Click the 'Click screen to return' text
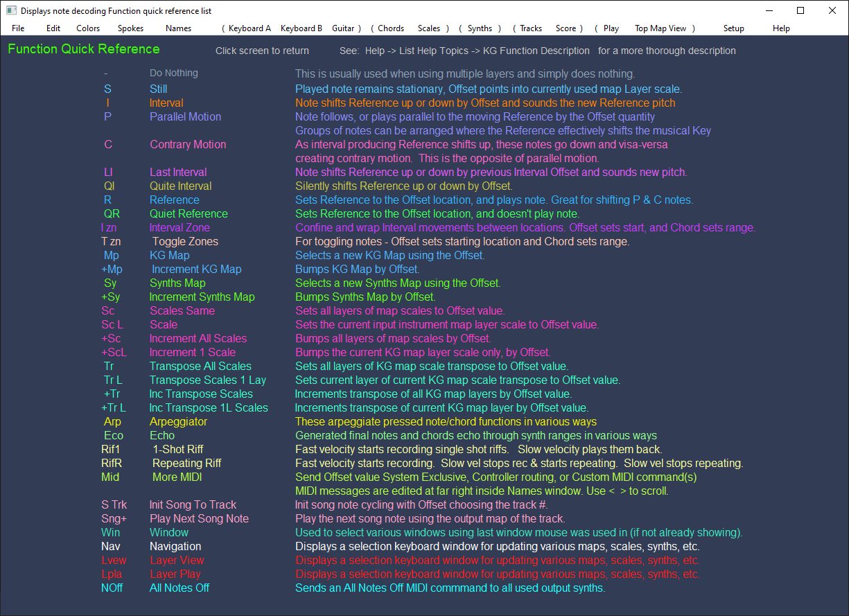The image size is (849, 616). coord(262,51)
